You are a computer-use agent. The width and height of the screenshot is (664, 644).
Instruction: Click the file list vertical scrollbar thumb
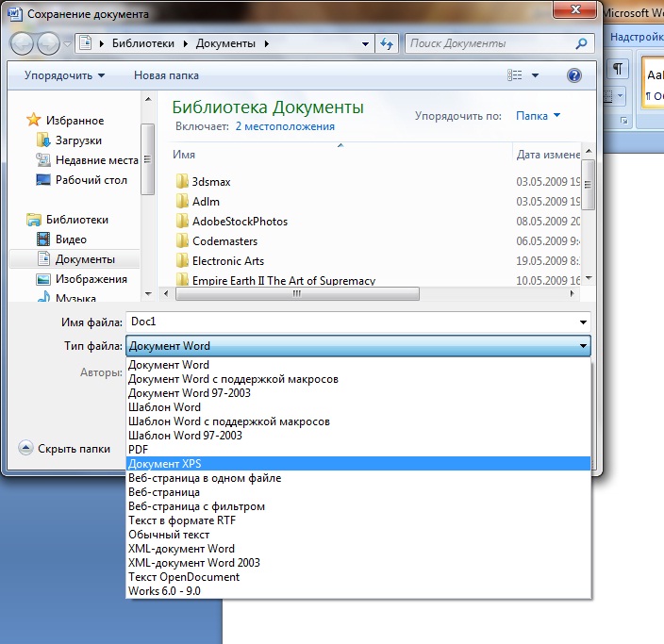click(x=589, y=185)
